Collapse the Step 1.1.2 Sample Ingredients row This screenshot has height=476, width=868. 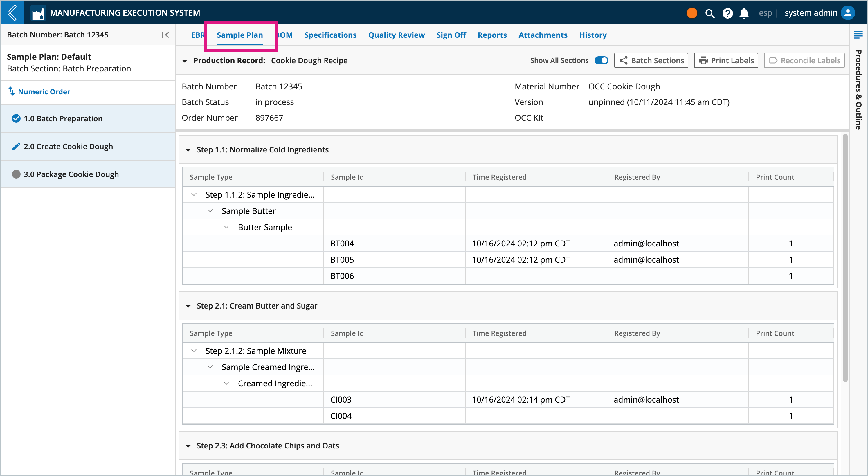(194, 194)
